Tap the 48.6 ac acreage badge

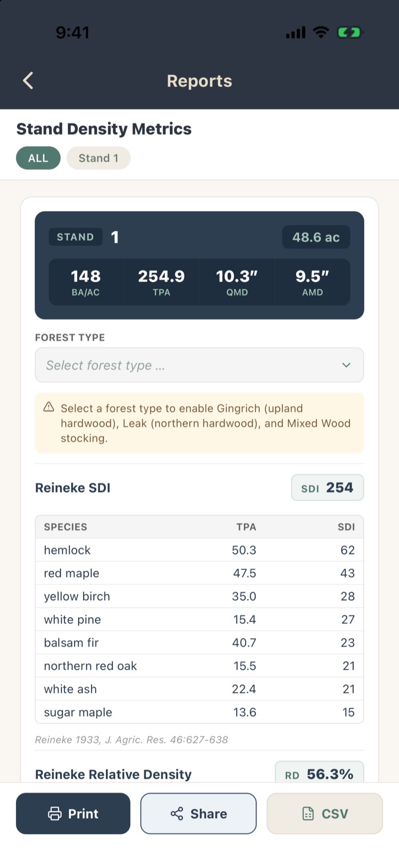(316, 238)
